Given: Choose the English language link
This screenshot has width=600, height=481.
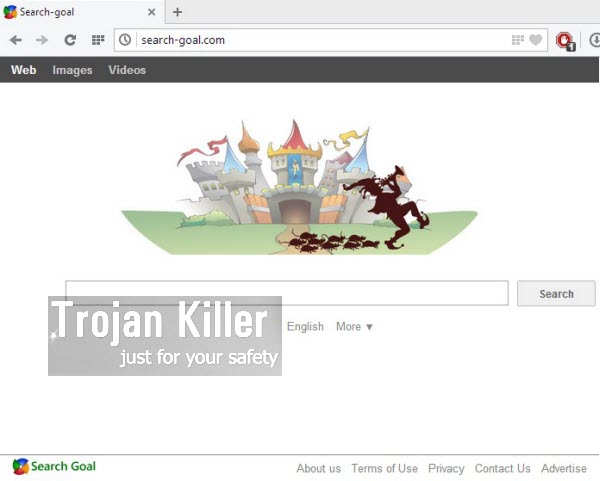Looking at the screenshot, I should coord(305,326).
